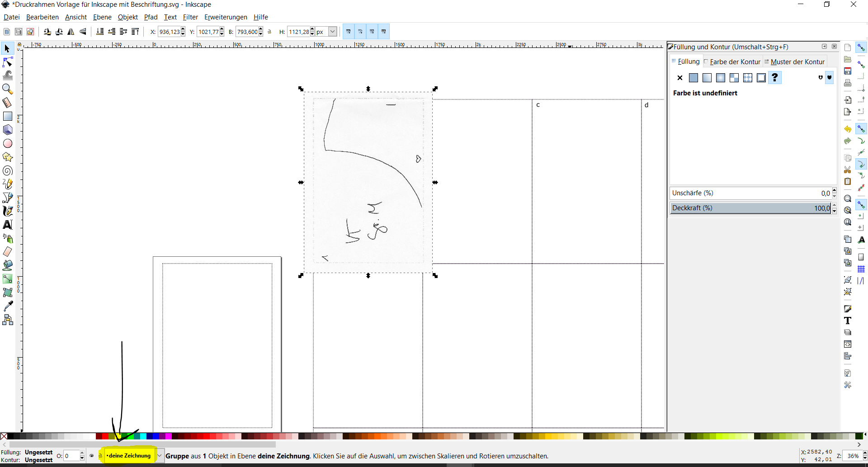The width and height of the screenshot is (868, 467).
Task: Toggle lock of current layer
Action: pyautogui.click(x=100, y=456)
